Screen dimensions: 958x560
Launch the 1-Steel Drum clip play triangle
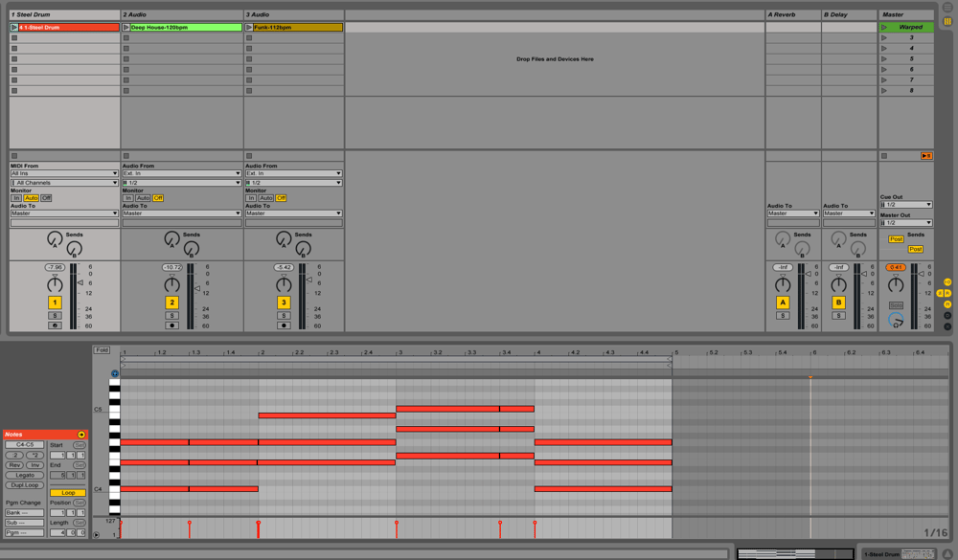[14, 28]
